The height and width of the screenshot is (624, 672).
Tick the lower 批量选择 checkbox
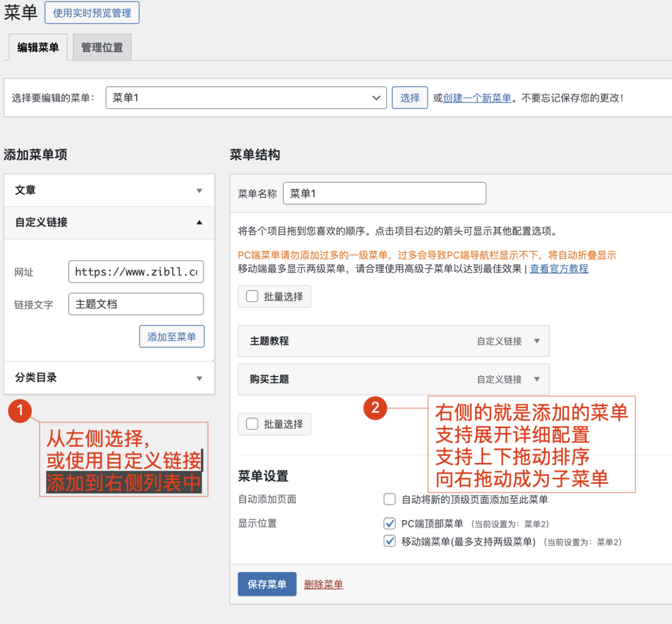click(x=252, y=424)
